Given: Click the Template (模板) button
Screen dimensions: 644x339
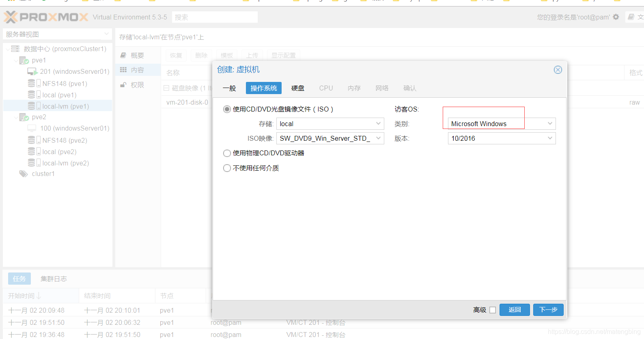Looking at the screenshot, I should click(226, 55).
